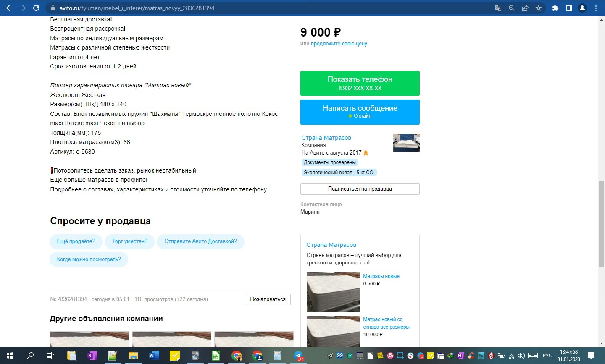
Task: Switch to Microsoft Word on taskbar
Action: tap(154, 356)
